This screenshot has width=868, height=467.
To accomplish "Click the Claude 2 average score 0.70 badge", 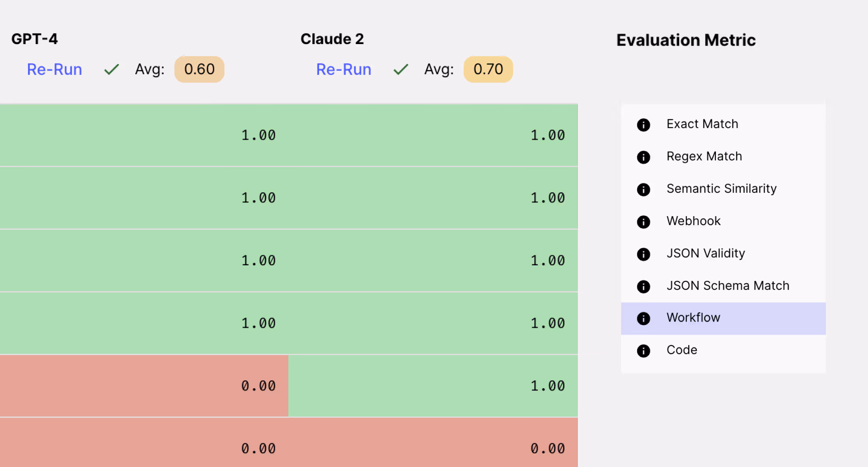I will tap(488, 69).
